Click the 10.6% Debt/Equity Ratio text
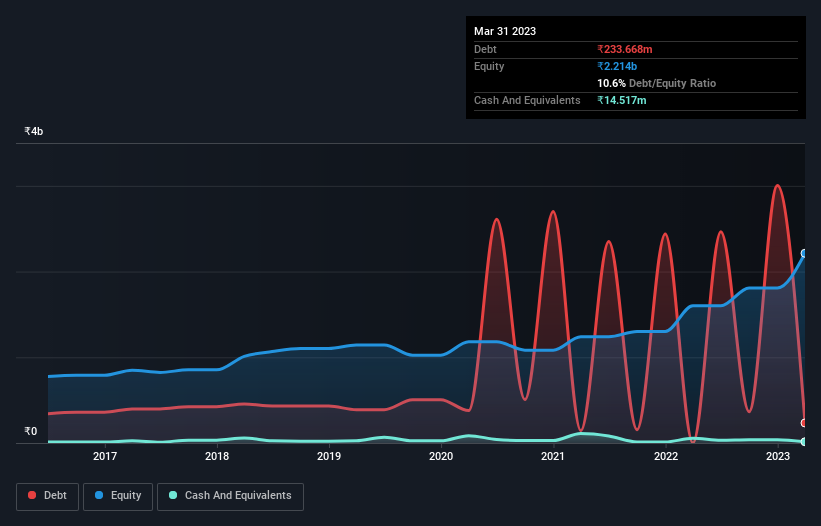 click(657, 83)
